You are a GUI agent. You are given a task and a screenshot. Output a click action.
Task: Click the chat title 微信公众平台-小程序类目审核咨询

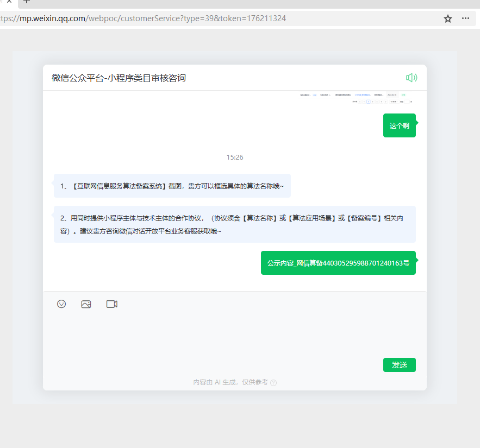click(x=119, y=78)
